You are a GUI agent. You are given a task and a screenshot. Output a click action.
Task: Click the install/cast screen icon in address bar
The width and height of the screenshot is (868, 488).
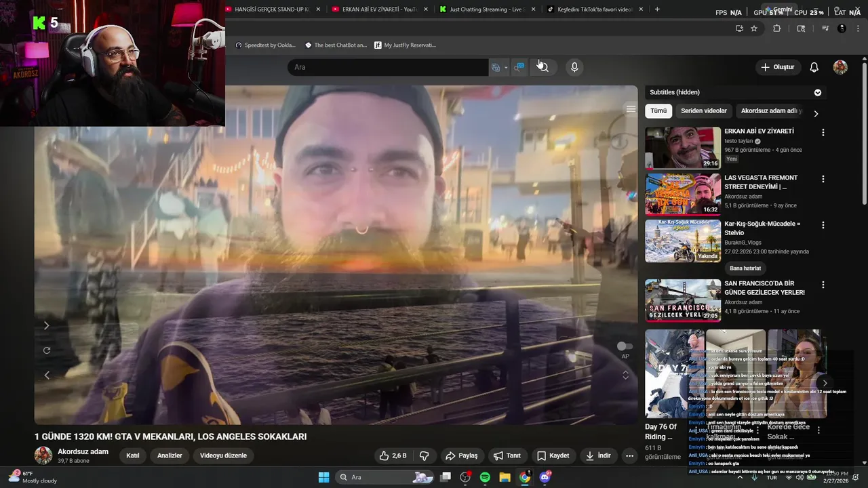[x=739, y=28]
